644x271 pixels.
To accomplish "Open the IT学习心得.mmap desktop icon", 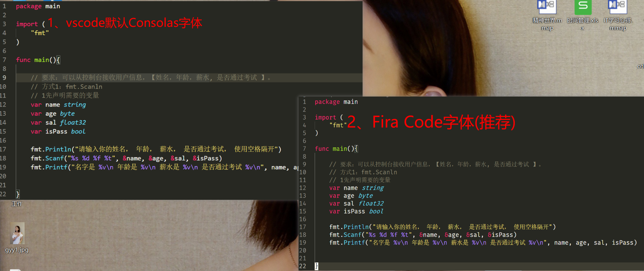I will 618,7.
